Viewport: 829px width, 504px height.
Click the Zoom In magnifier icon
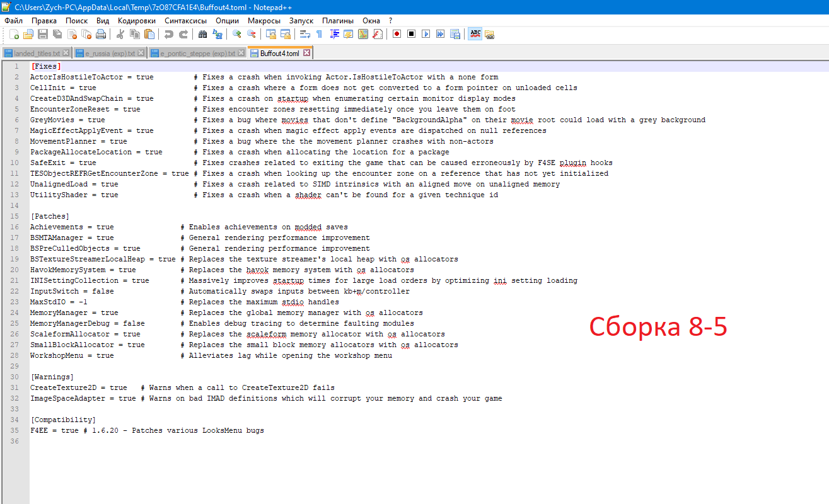click(x=237, y=34)
